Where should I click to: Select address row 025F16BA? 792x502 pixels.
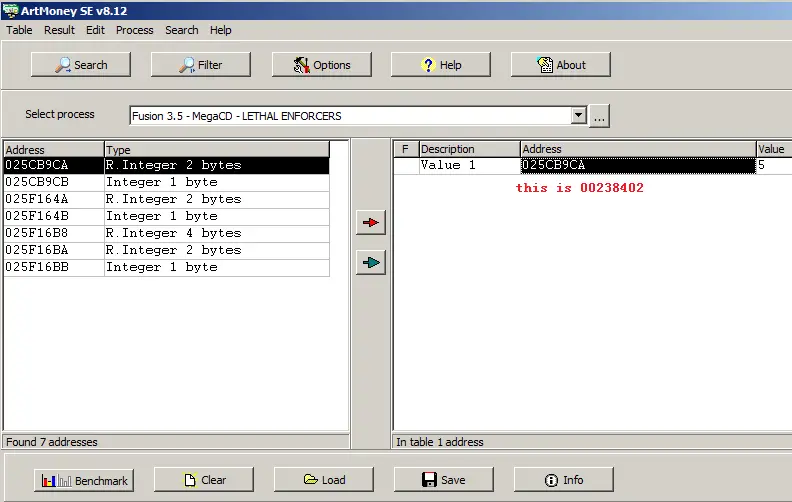coord(167,250)
